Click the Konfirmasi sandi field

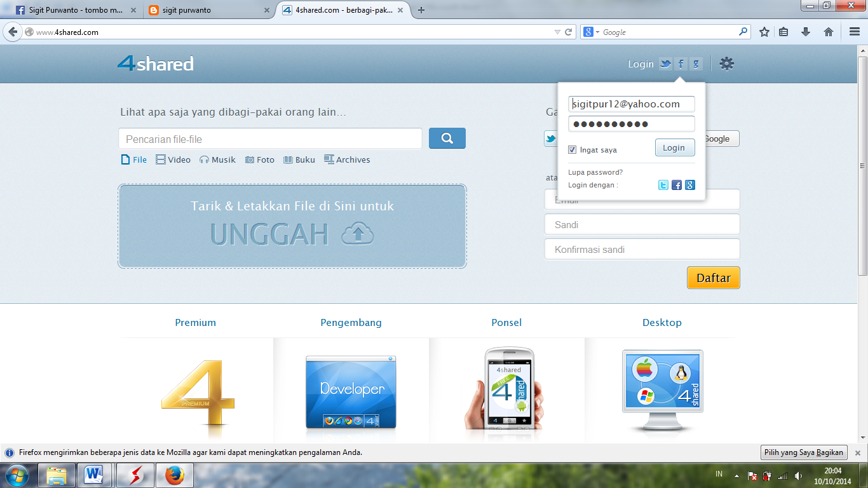[x=642, y=249]
